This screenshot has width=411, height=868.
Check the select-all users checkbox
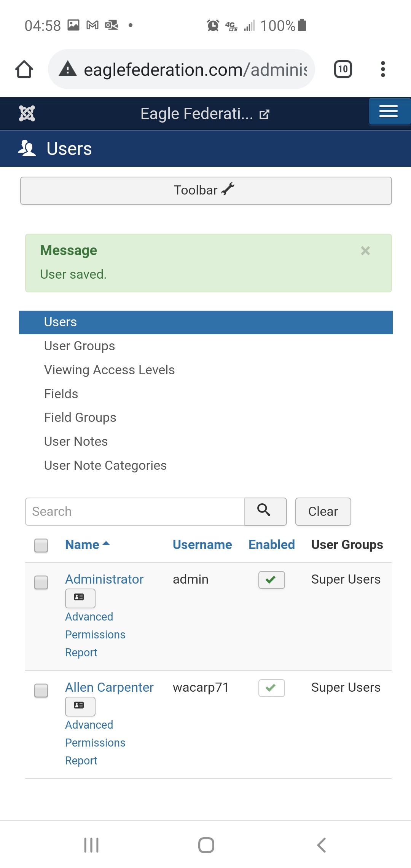[x=41, y=545]
